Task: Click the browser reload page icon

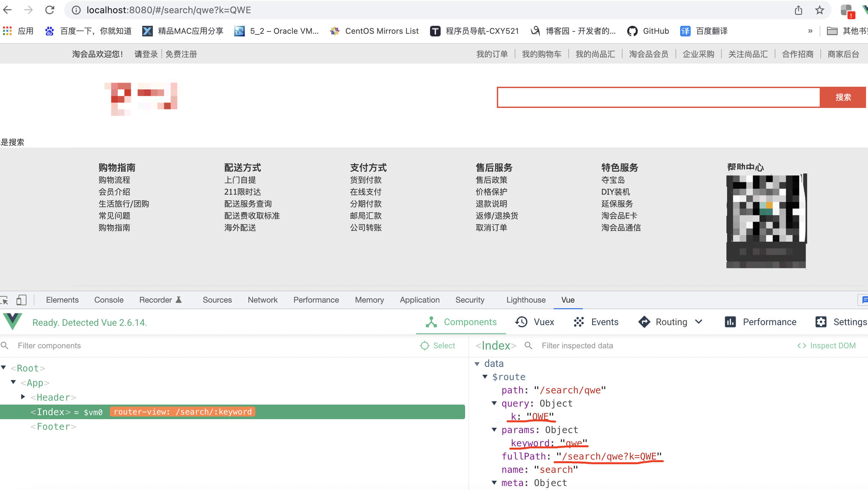Action: 50,10
